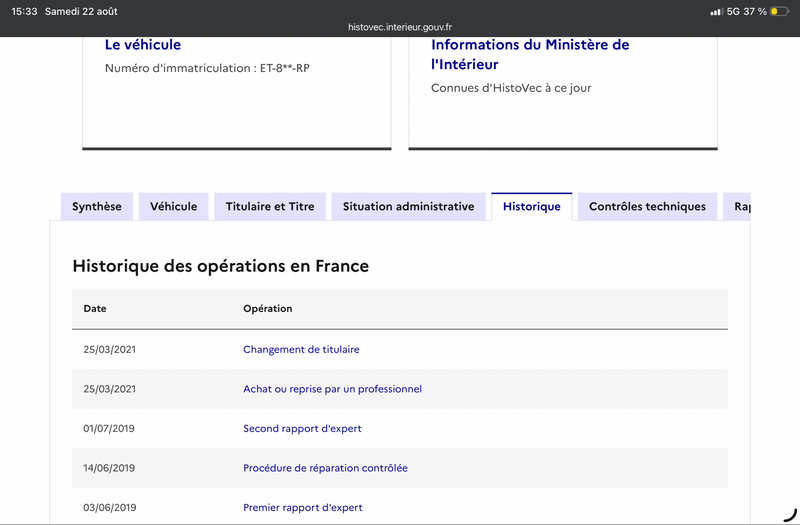Click the Le véhicule card heading
The width and height of the screenshot is (800, 525).
coord(143,45)
